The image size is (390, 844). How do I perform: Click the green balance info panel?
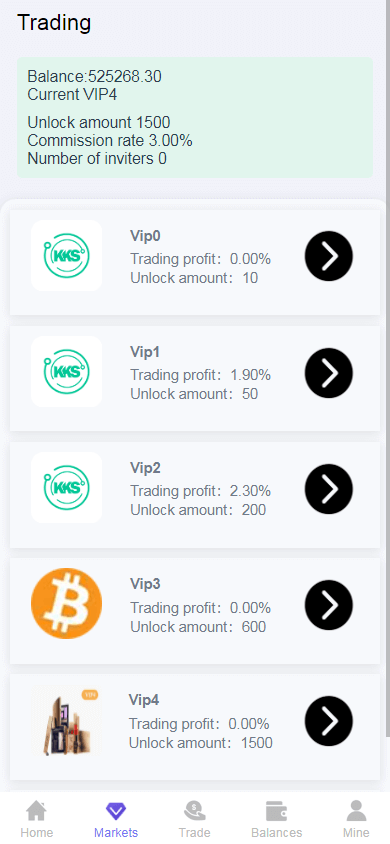pos(195,117)
